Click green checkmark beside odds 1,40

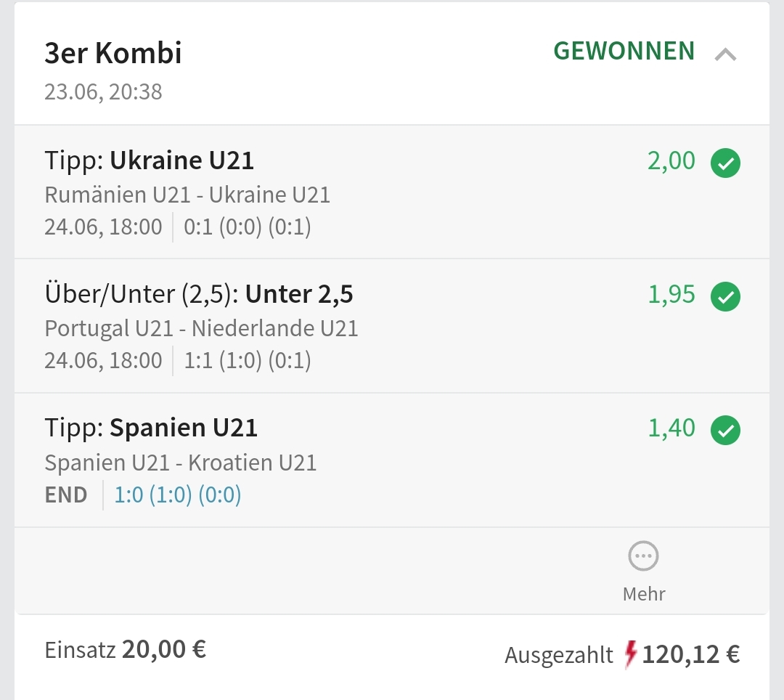725,430
